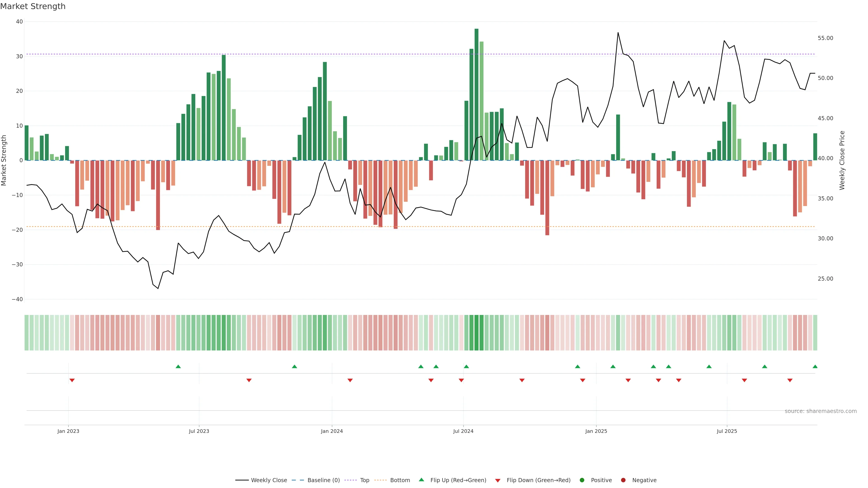
Task: Click Negative red circle legend icon
Action: pos(623,480)
